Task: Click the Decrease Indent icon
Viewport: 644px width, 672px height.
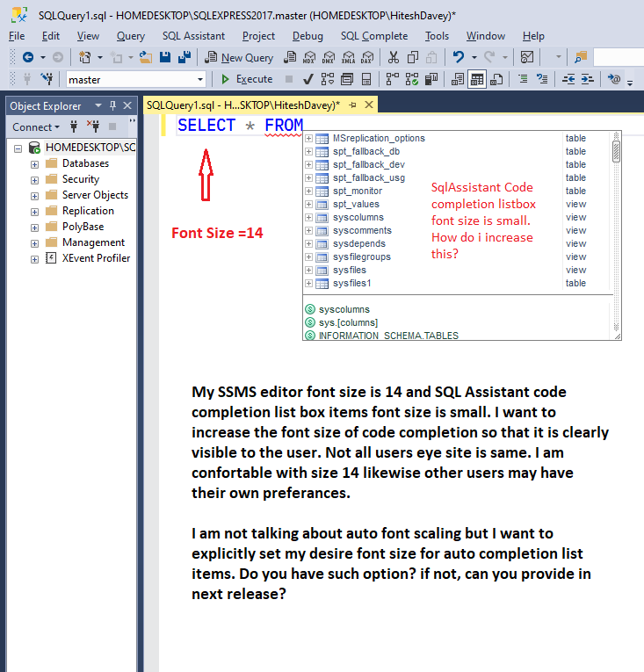Action: [x=568, y=79]
